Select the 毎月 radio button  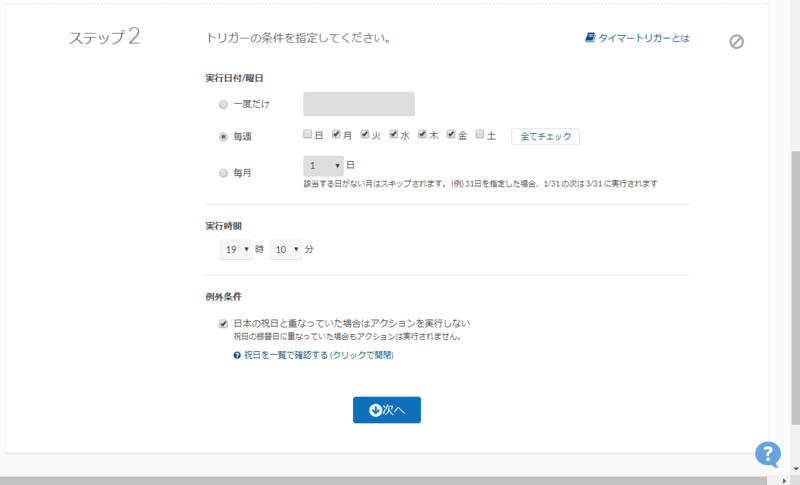click(223, 173)
